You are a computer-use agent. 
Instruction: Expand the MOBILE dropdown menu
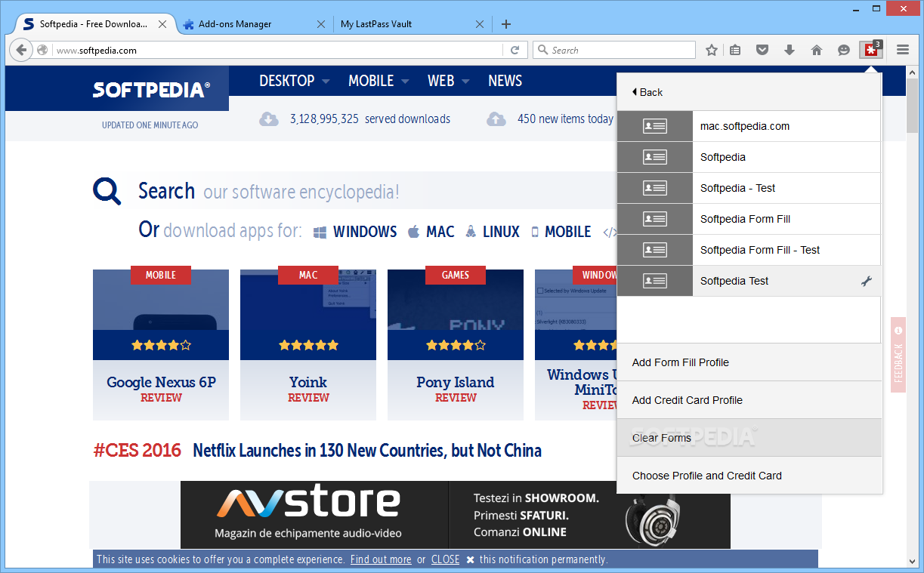click(x=379, y=81)
